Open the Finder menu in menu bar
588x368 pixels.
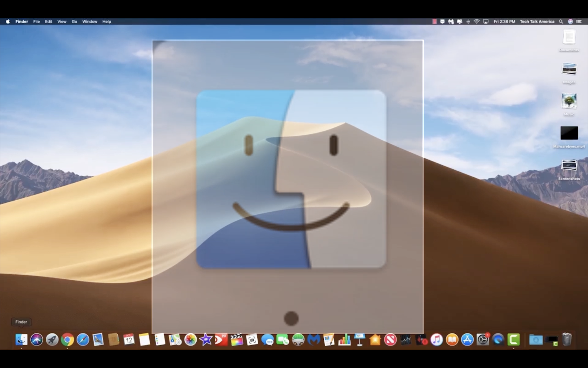point(22,21)
